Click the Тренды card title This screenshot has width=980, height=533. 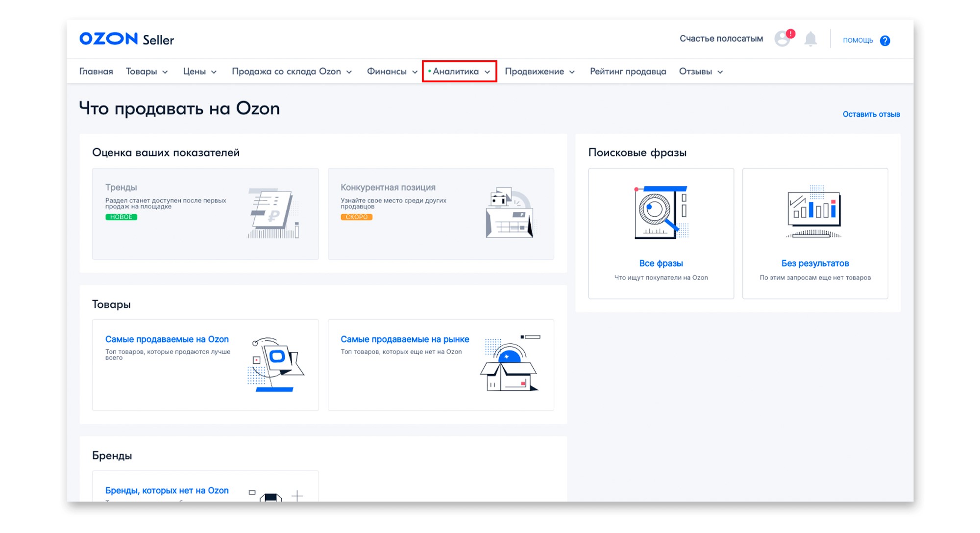121,187
